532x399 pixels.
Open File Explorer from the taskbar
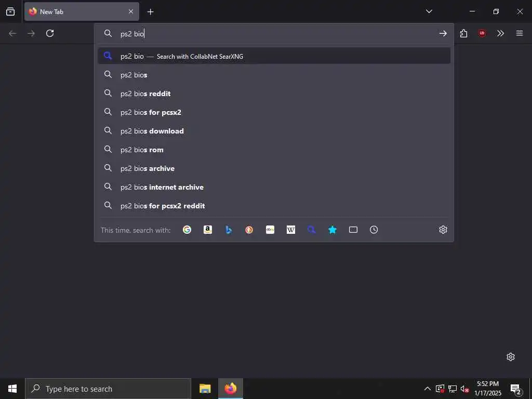(205, 389)
